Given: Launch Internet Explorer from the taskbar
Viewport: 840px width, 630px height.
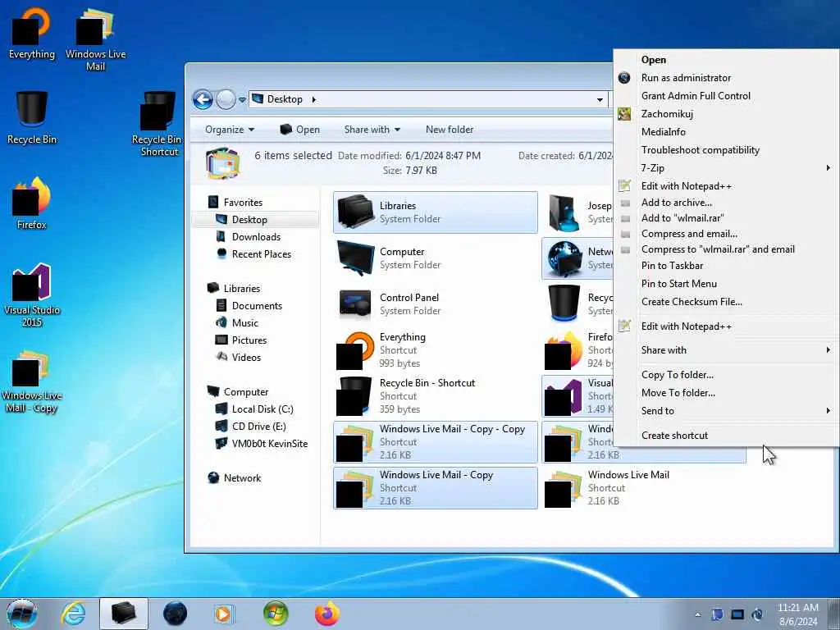Looking at the screenshot, I should (73, 614).
